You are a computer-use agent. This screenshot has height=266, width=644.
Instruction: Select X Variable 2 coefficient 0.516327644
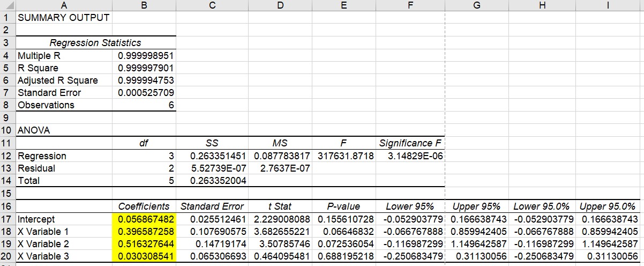144,243
